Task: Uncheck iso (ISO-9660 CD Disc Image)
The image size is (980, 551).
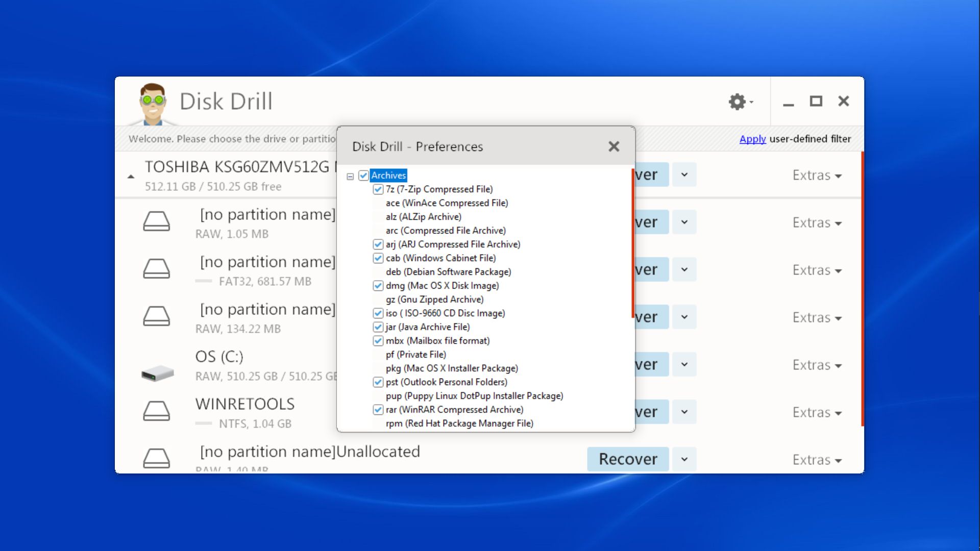Action: (x=378, y=313)
